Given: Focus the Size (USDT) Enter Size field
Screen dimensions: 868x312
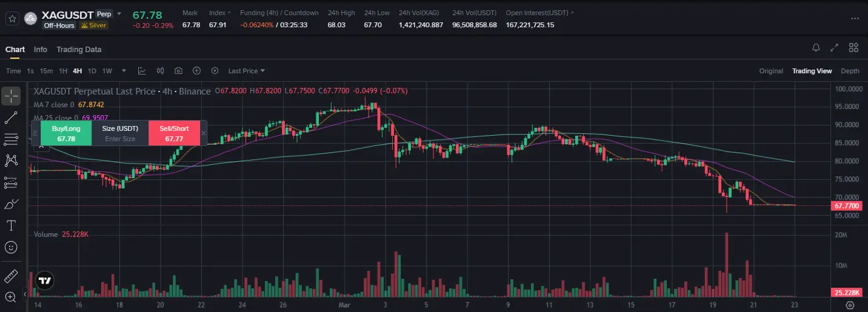Looking at the screenshot, I should point(120,133).
